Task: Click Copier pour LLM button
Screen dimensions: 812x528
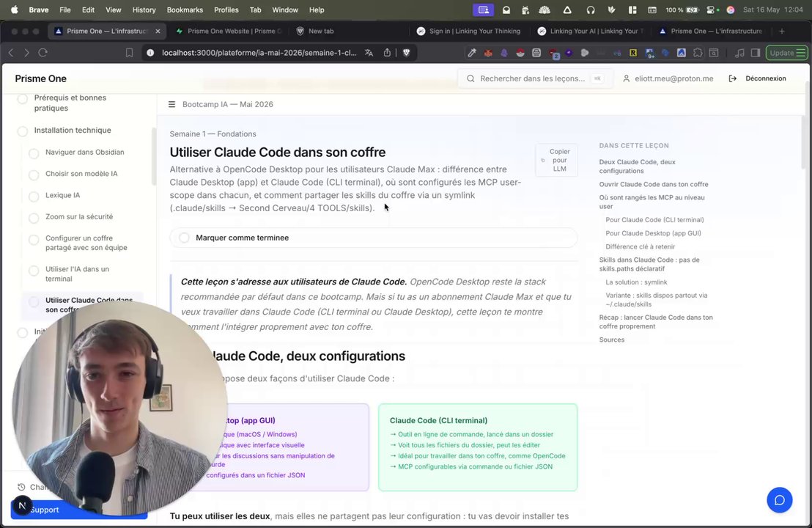Action: point(557,160)
